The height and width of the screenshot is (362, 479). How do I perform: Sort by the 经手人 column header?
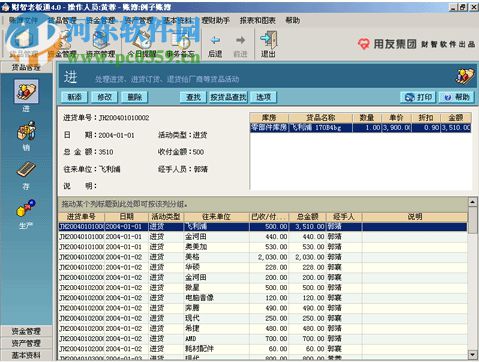(344, 217)
